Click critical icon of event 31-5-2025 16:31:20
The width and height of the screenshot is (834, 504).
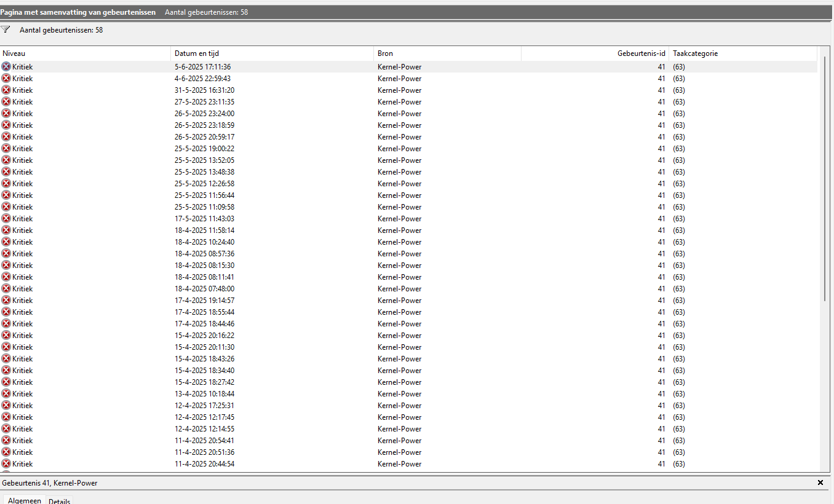(x=6, y=90)
